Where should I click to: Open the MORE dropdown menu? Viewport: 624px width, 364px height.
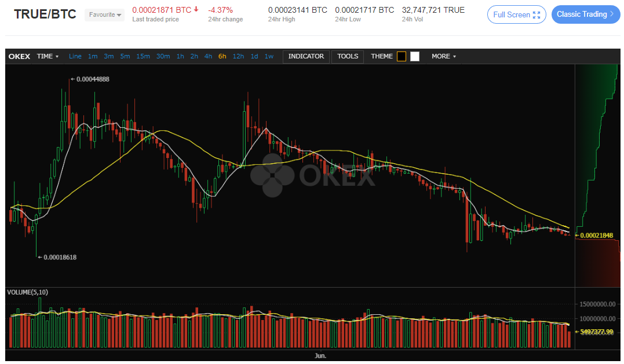click(443, 57)
